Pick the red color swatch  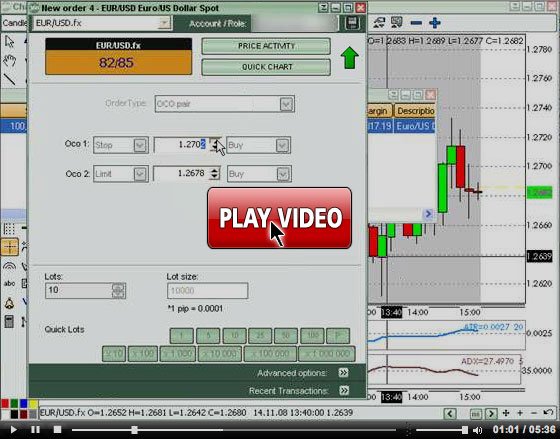coord(5,404)
